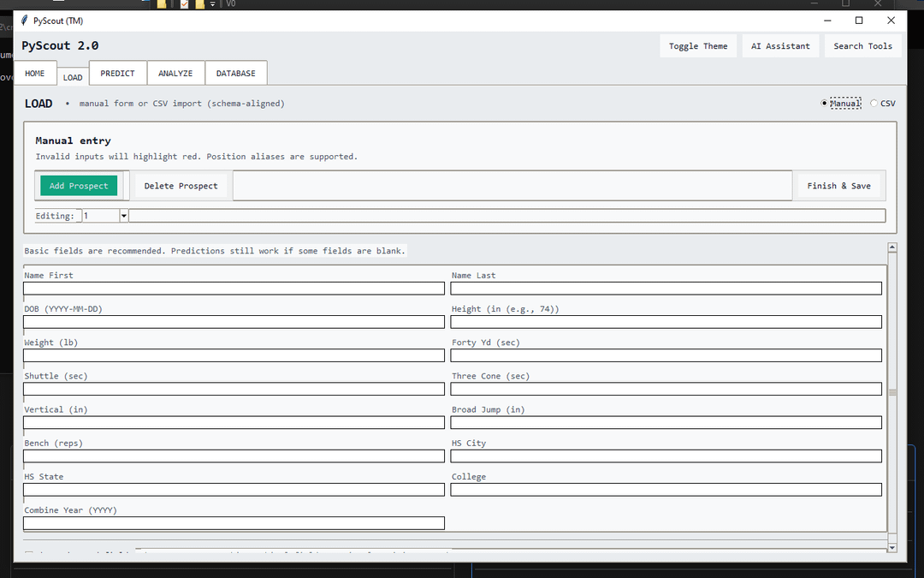The image size is (924, 578).
Task: Open the ANALYZE tab
Action: 175,74
